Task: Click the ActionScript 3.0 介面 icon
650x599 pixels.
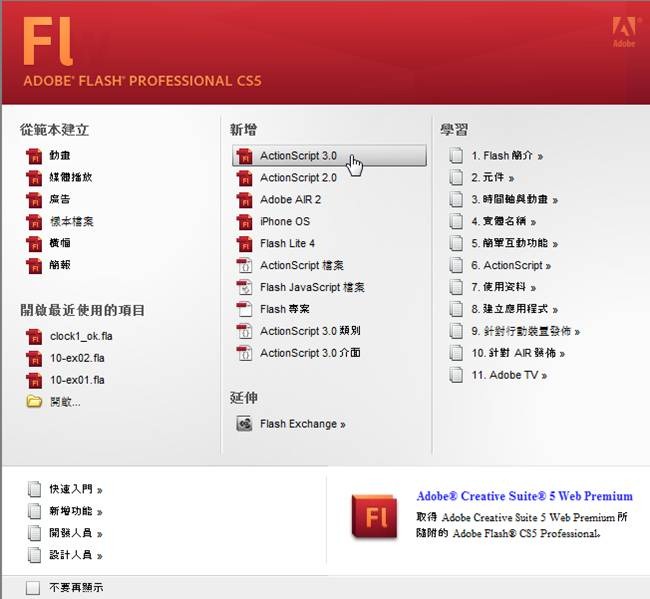Action: point(244,354)
